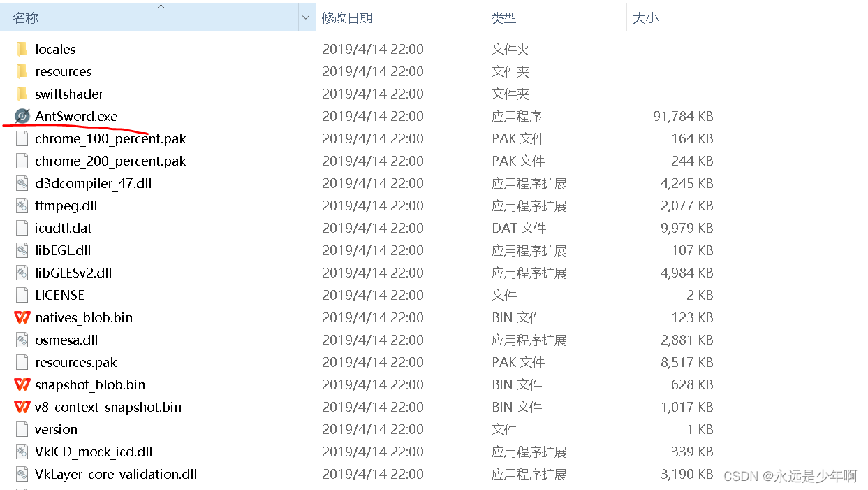Select the VkICD_mock_icd.dll file name
This screenshot has height=490, width=868.
[94, 452]
